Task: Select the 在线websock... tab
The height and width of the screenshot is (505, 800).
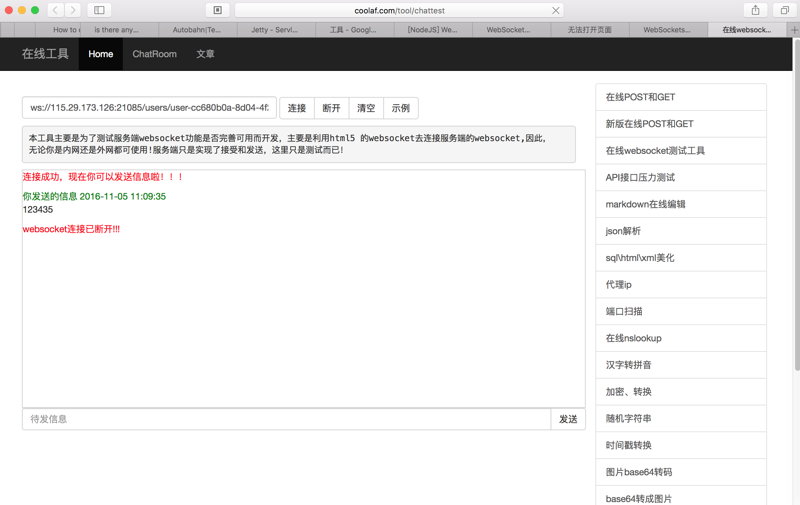Action: (x=748, y=30)
